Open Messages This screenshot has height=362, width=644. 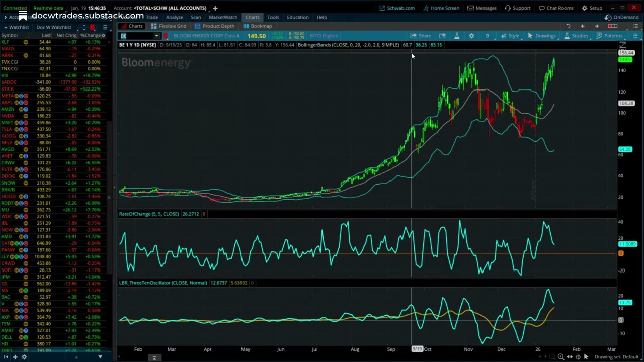pyautogui.click(x=482, y=8)
